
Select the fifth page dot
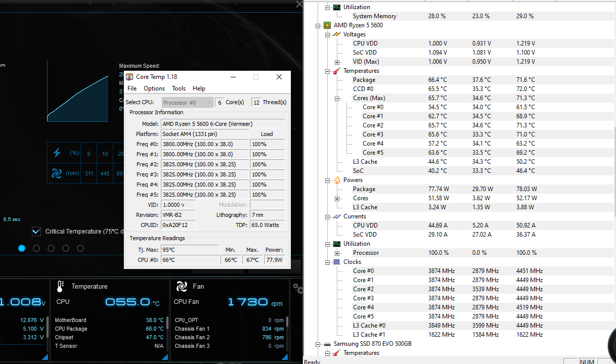click(x=80, y=248)
